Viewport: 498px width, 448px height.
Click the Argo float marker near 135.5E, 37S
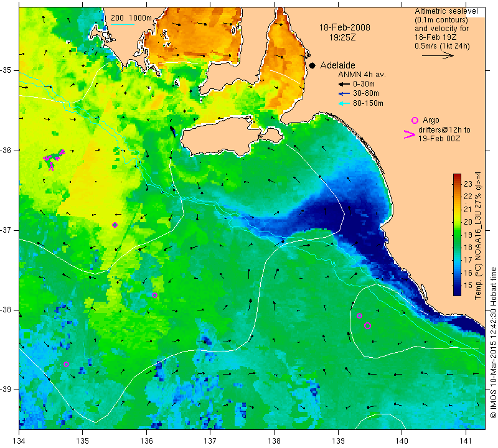pyautogui.click(x=115, y=225)
